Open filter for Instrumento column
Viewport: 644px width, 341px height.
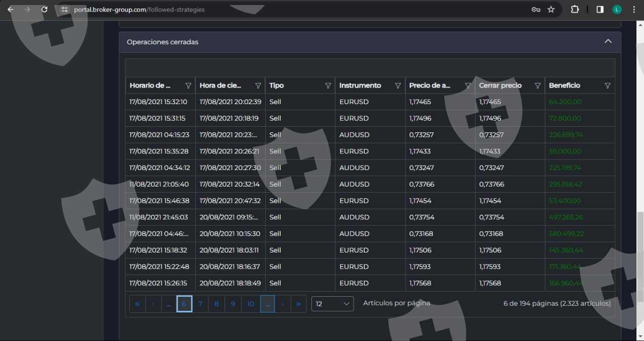[x=398, y=86]
